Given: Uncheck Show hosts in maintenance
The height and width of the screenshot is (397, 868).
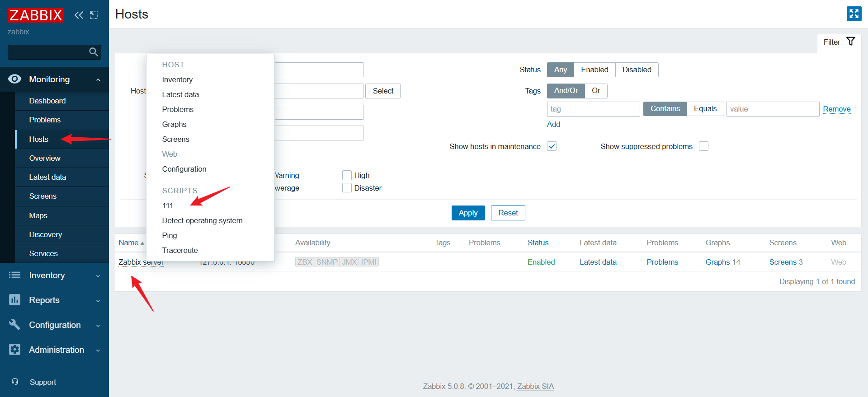Looking at the screenshot, I should tap(552, 146).
